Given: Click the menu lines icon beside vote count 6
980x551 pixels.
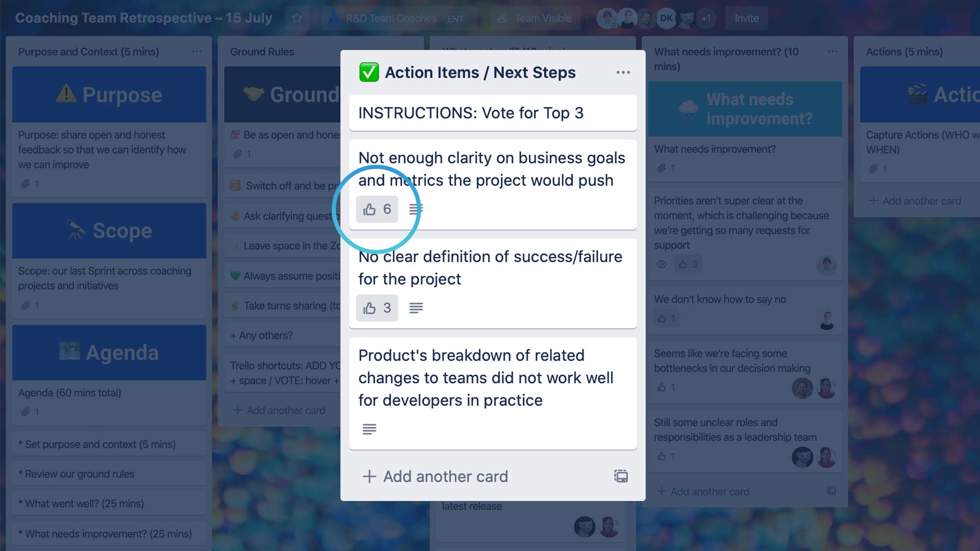Looking at the screenshot, I should coord(415,209).
